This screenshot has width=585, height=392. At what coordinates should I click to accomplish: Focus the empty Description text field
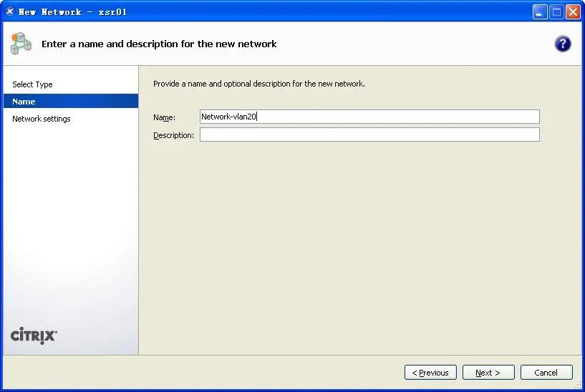369,134
